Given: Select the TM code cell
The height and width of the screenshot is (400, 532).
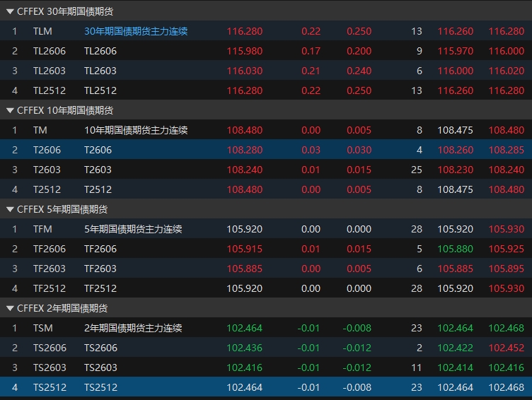Looking at the screenshot, I should pyautogui.click(x=40, y=130).
